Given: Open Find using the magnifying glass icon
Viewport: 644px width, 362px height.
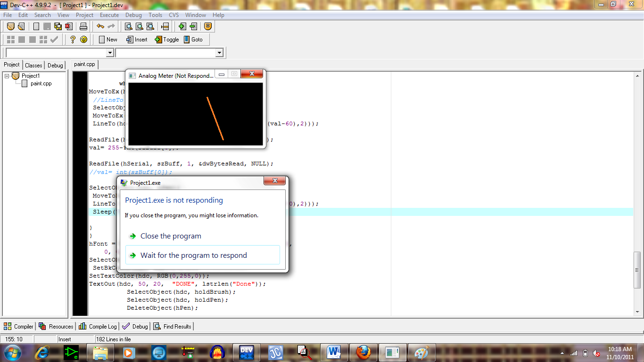Looking at the screenshot, I should click(x=128, y=26).
